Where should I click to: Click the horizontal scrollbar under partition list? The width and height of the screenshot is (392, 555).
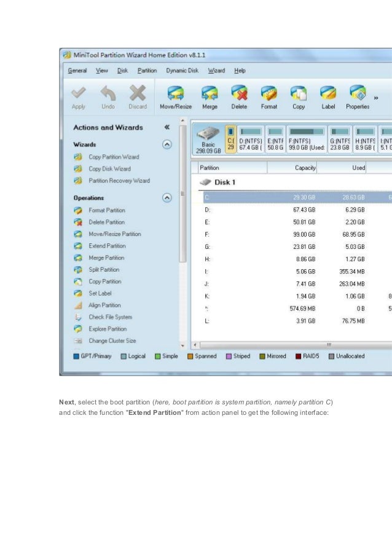tap(296, 345)
